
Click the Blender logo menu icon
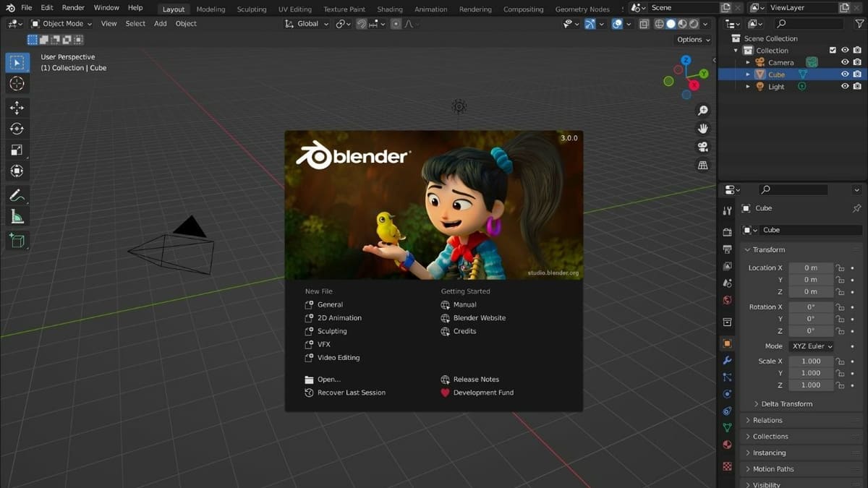(9, 8)
